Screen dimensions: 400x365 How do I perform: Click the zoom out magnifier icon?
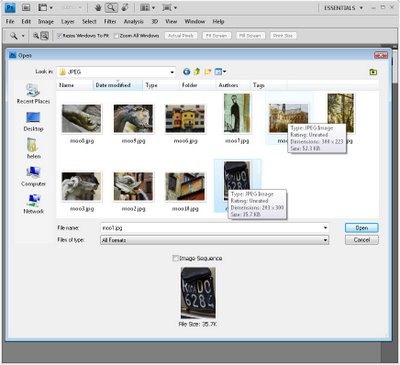(x=44, y=36)
